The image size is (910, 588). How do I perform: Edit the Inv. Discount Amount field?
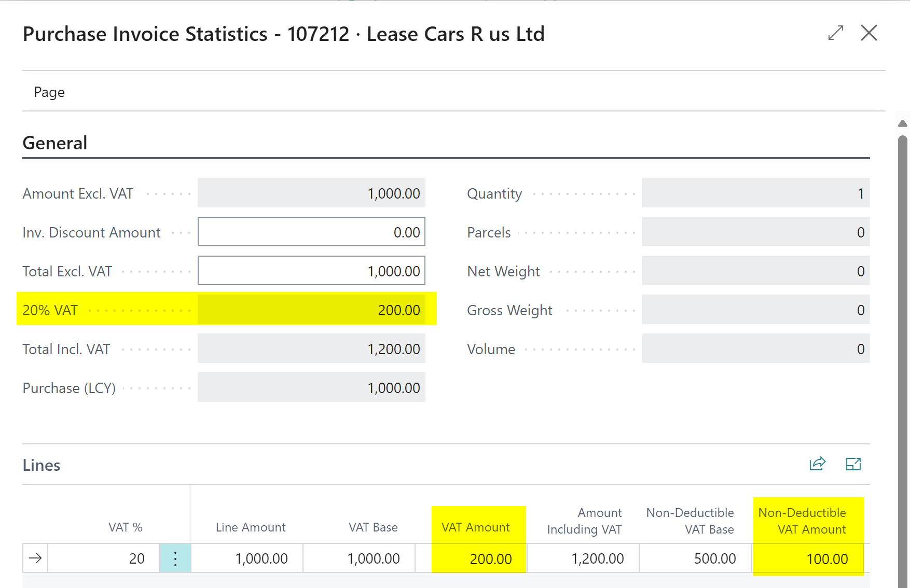(311, 232)
